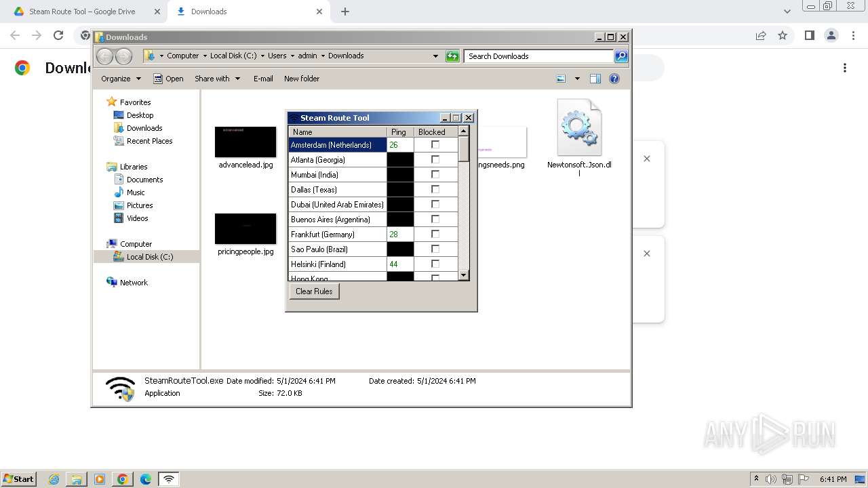Click the Steam Route Tool taskbar icon
This screenshot has width=868, height=488.
tap(169, 479)
